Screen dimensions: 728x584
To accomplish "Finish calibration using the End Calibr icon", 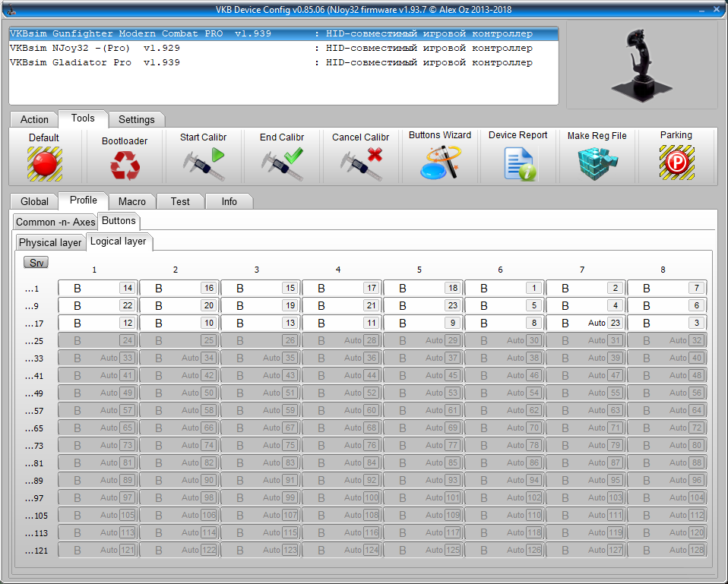I will (x=282, y=163).
